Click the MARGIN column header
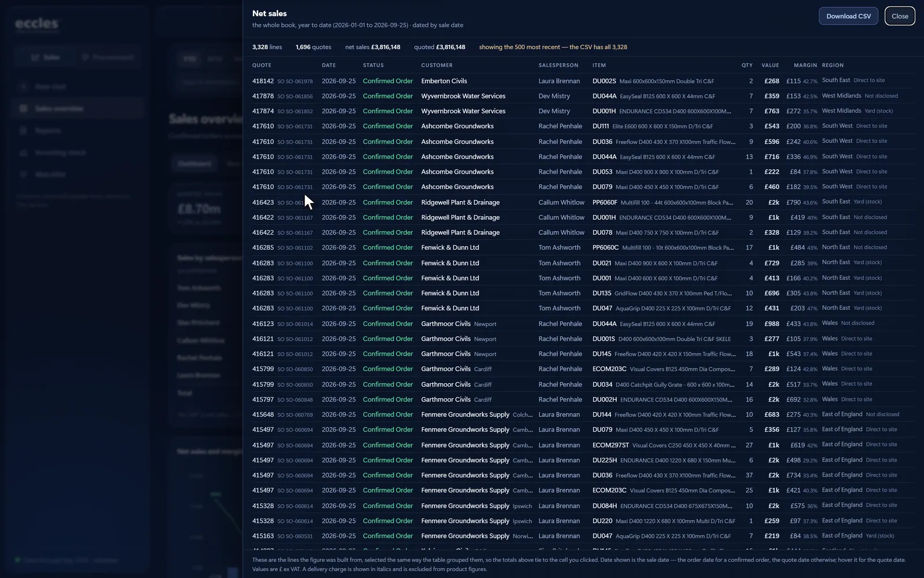This screenshot has width=924, height=578. (805, 65)
